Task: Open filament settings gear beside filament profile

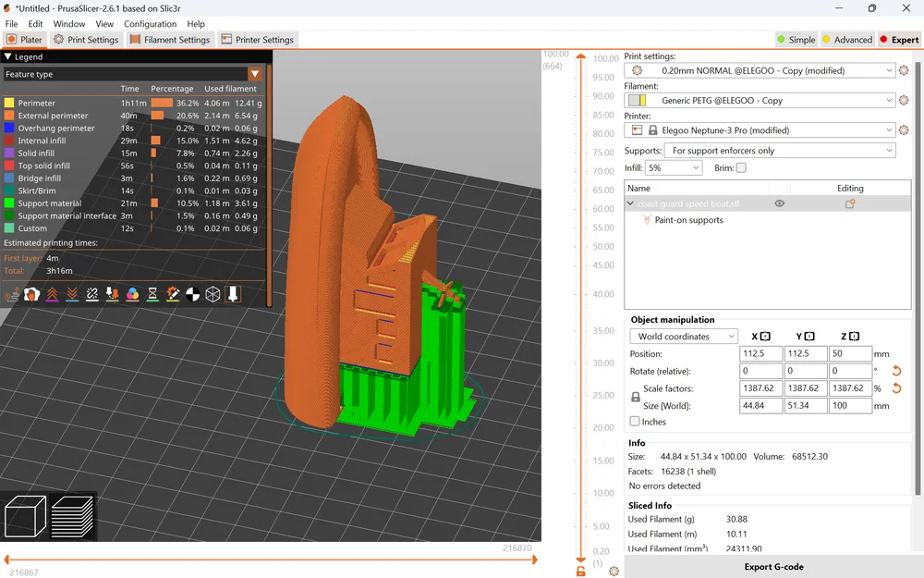Action: pyautogui.click(x=904, y=100)
